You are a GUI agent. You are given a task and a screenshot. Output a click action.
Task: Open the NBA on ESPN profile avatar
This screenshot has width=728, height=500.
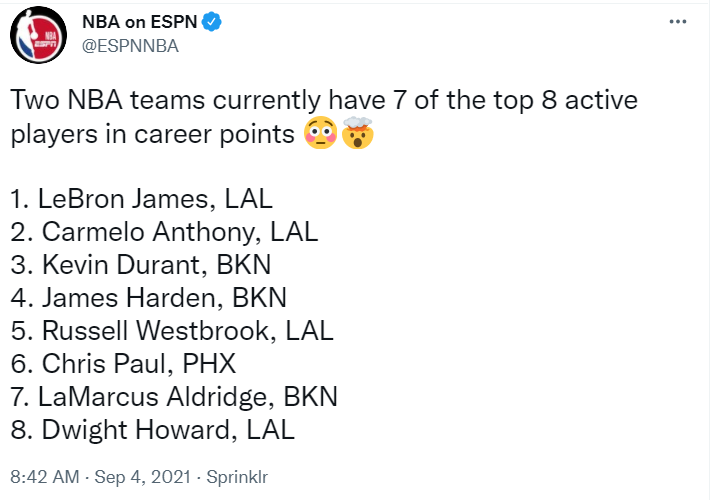pyautogui.click(x=39, y=35)
